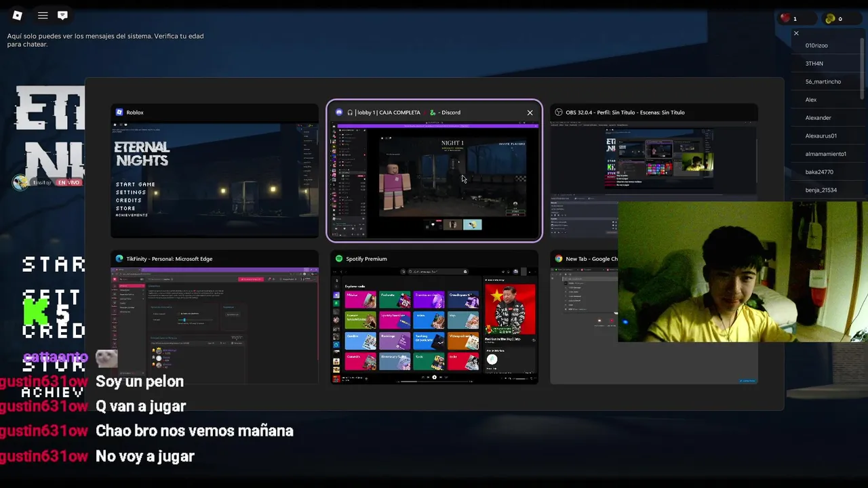
Task: Click the Roblox avatar in Discord thumbnail
Action: 393,188
